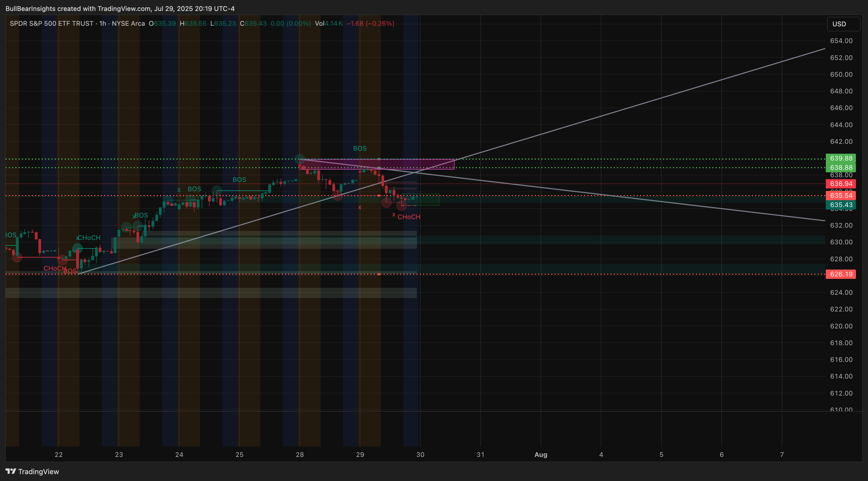This screenshot has width=868, height=481.
Task: Click the 616.00 price axis label
Action: tap(841, 359)
